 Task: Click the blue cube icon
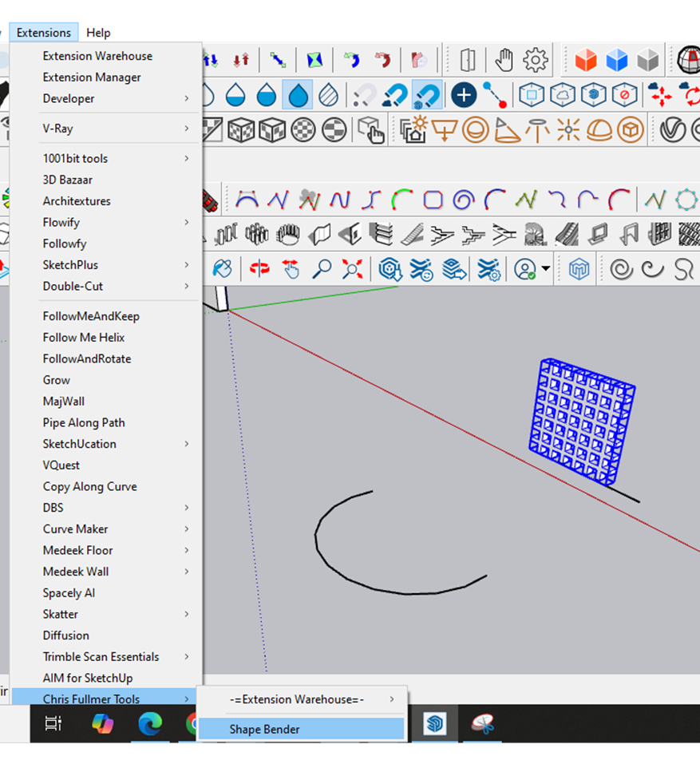pyautogui.click(x=616, y=60)
